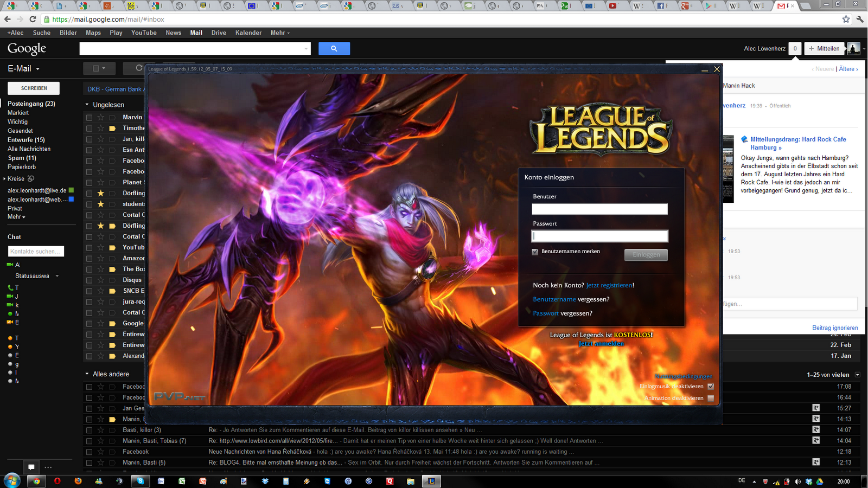Expand the Kreise label in sidebar
The height and width of the screenshot is (488, 868).
[x=4, y=179]
